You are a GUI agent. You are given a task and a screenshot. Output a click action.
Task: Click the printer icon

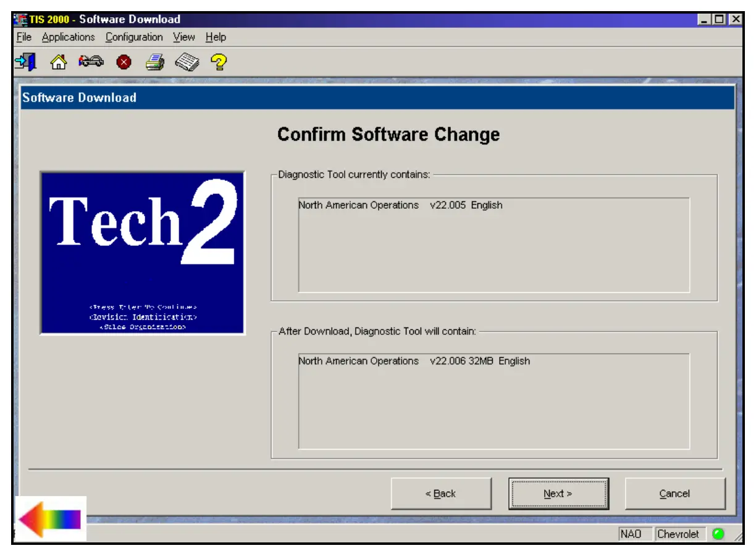click(154, 62)
